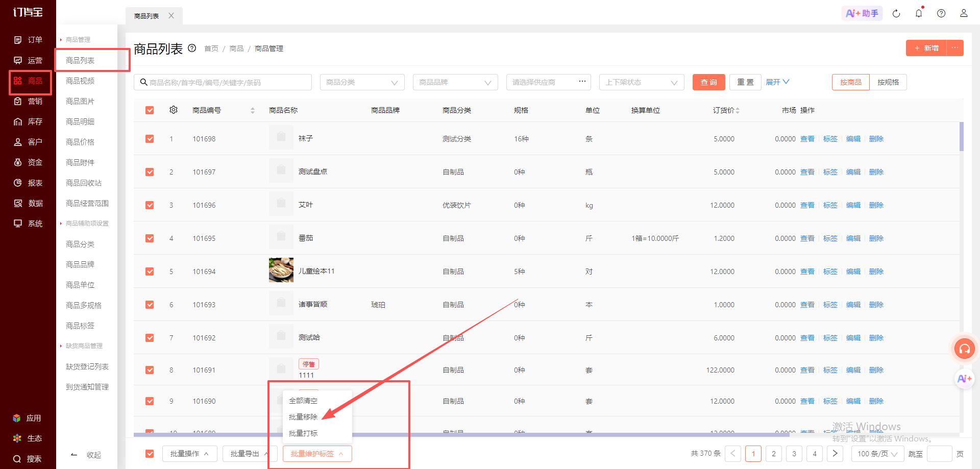Click the product name search field
This screenshot has width=980, height=469.
coord(223,82)
